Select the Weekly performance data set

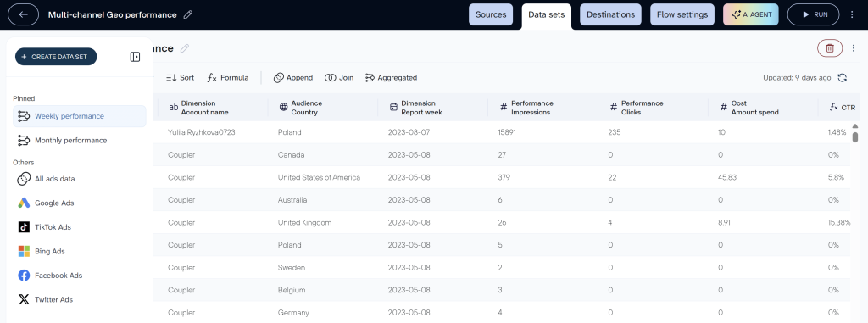[80, 116]
